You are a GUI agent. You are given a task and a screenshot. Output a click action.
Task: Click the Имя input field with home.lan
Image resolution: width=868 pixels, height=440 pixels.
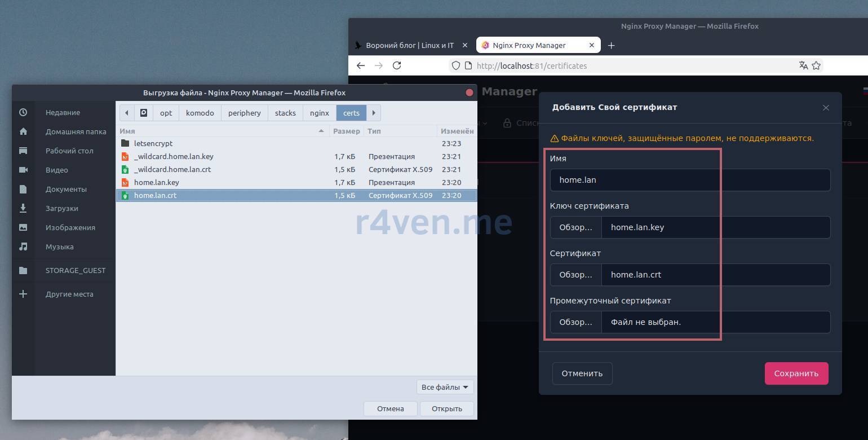click(689, 180)
